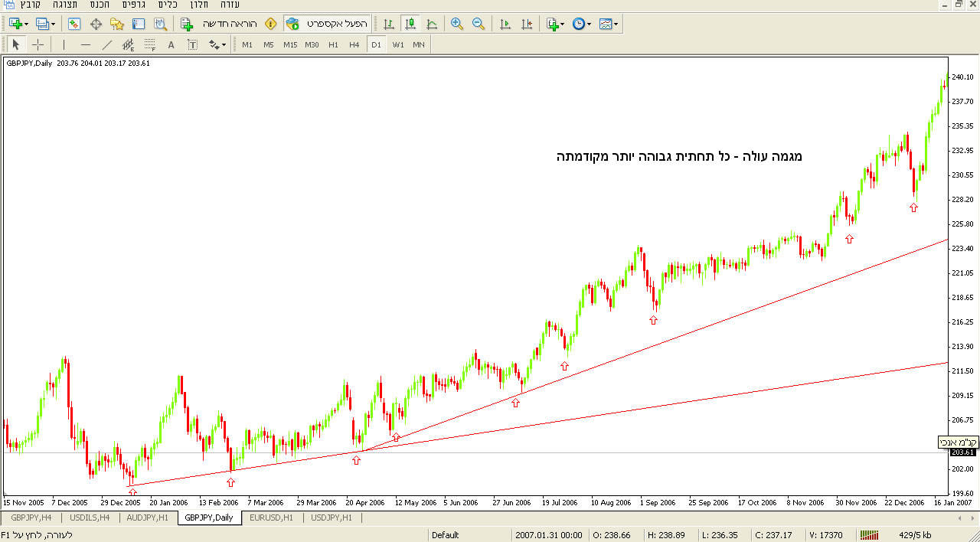
Task: Click the הוראה חדשה (New Order) button
Action: click(x=220, y=24)
